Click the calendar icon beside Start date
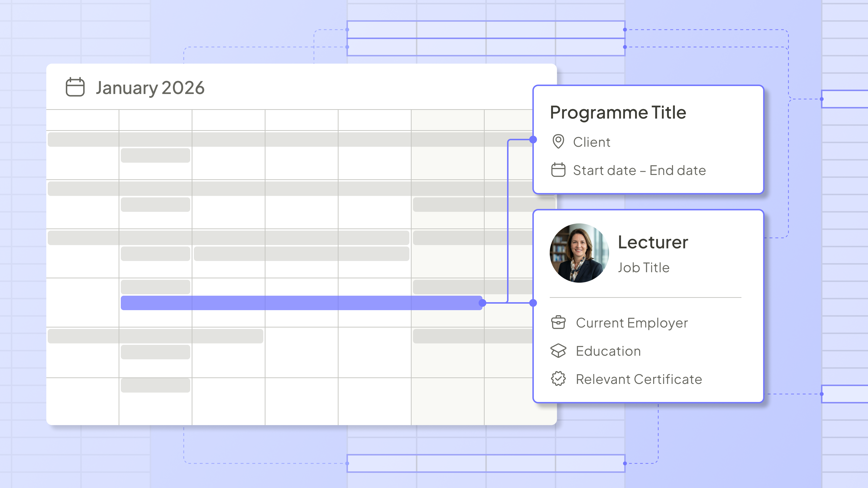Viewport: 868px width, 488px height. pyautogui.click(x=558, y=170)
